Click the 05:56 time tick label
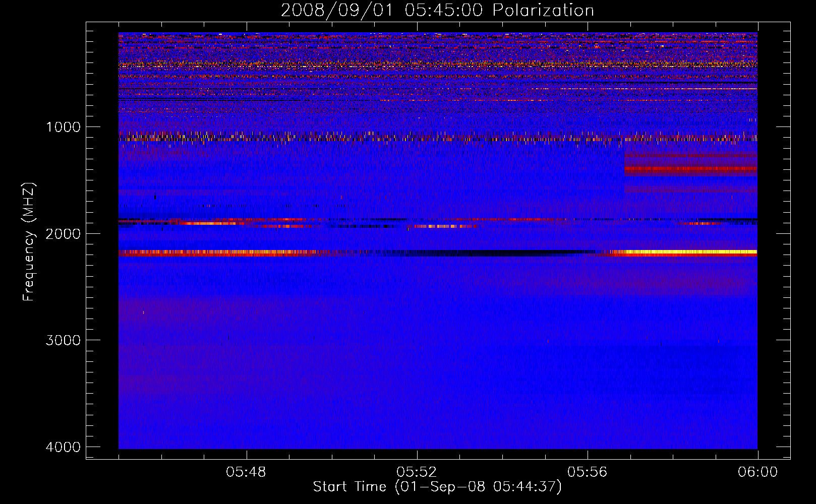Viewport: 816px width, 504px height. tap(587, 472)
